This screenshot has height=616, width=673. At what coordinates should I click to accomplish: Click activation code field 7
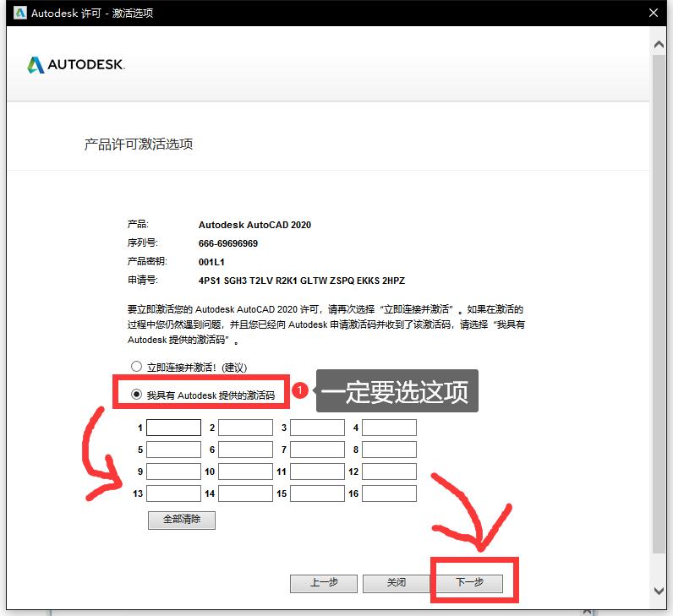(x=317, y=450)
